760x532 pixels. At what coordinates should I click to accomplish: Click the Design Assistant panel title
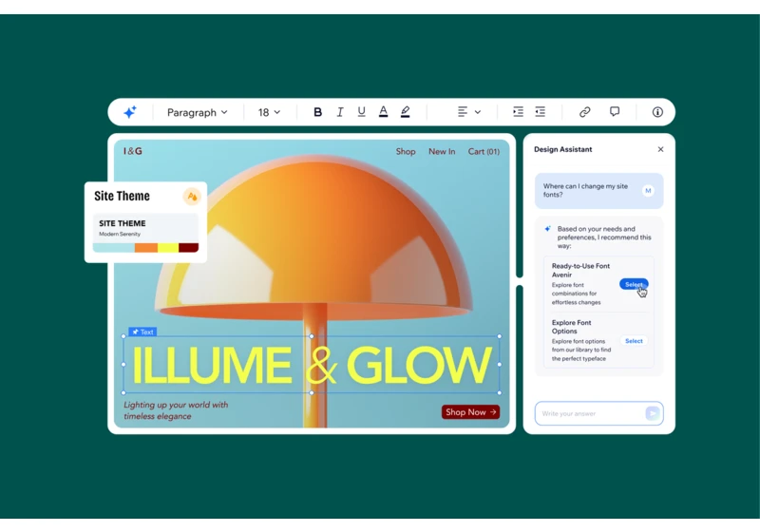[x=562, y=149]
